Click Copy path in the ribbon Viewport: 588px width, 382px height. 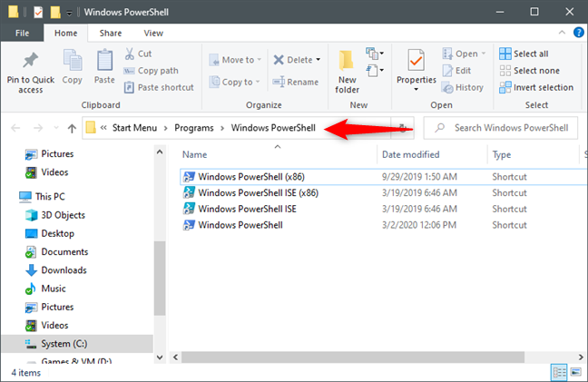click(x=152, y=71)
